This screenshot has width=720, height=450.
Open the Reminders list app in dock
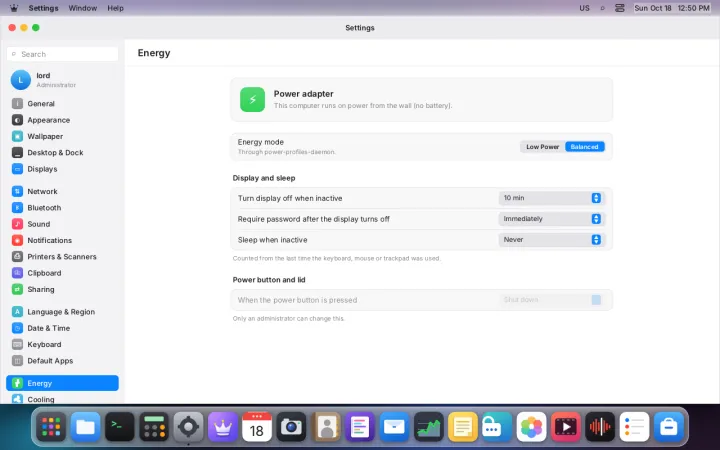pyautogui.click(x=634, y=427)
